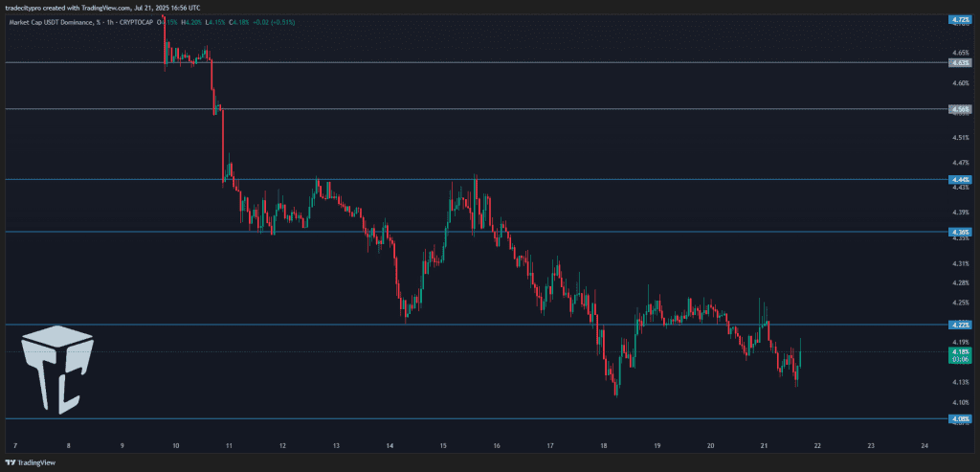The height and width of the screenshot is (472, 980).
Task: Click date 21 on the time axis
Action: 764,446
